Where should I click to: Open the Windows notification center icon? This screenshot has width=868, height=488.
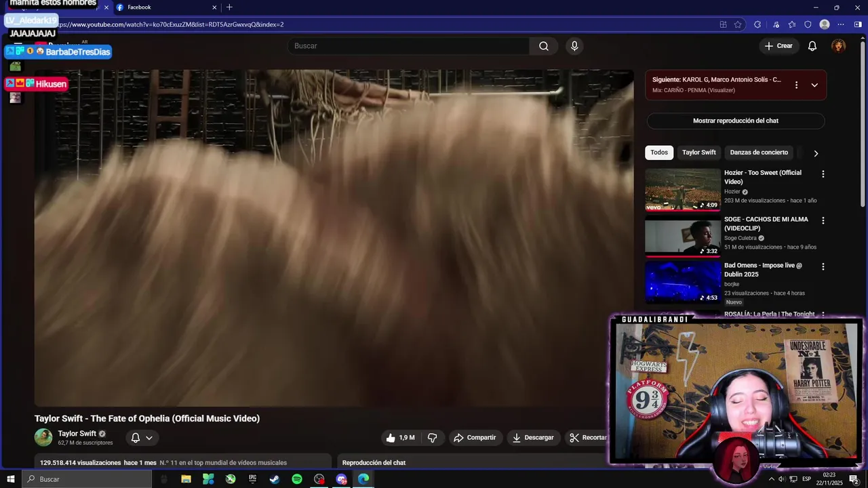pyautogui.click(x=854, y=479)
